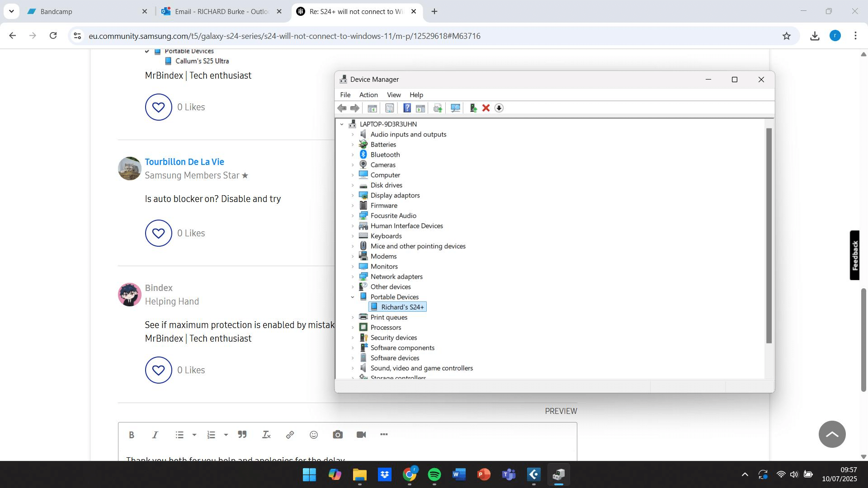Open Bindex's profile link
This screenshot has height=488, width=868.
(159, 288)
